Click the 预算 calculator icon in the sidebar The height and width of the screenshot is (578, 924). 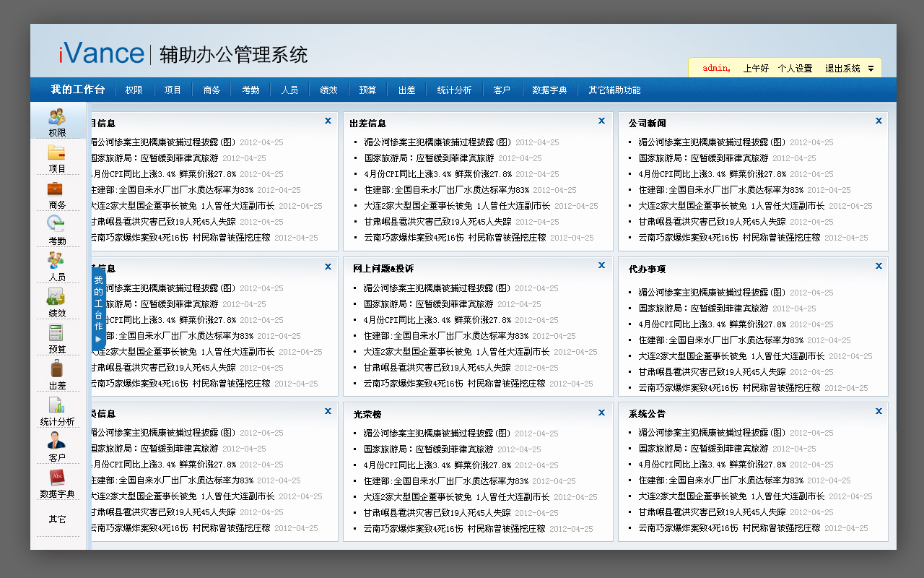coord(57,333)
